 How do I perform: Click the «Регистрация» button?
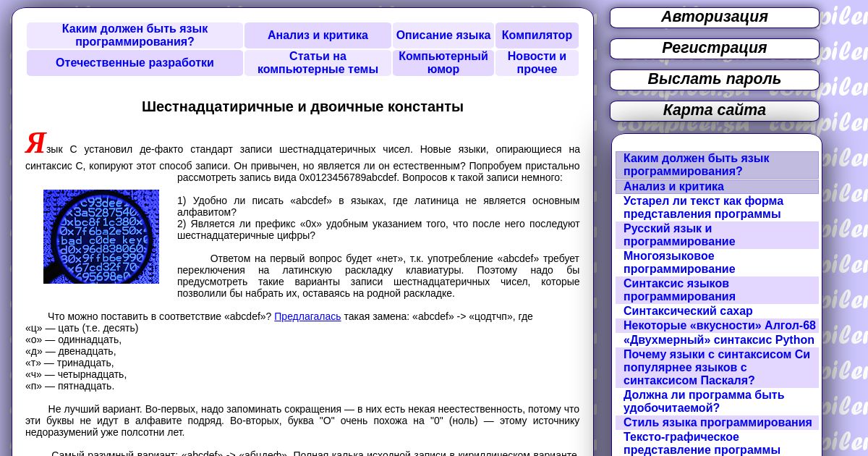(x=715, y=48)
